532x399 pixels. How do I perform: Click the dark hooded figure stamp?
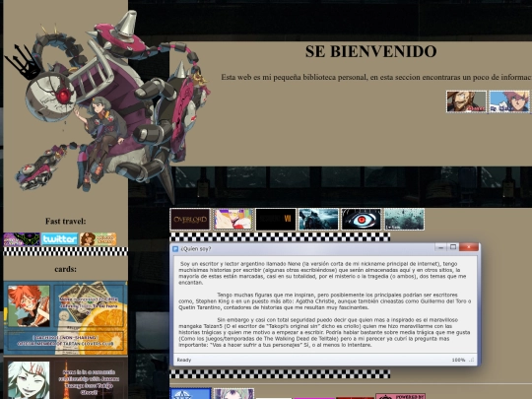[318, 219]
